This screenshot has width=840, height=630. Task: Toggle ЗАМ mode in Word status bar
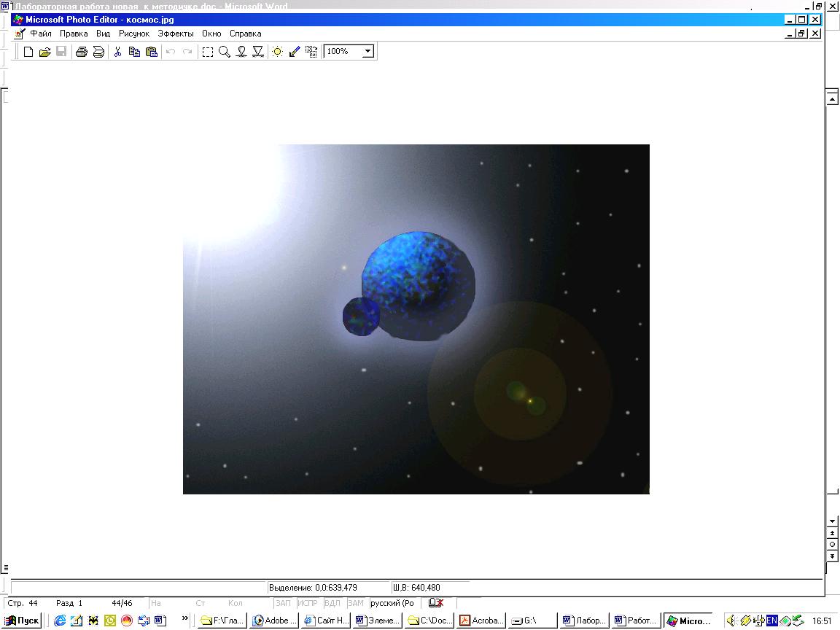356,603
